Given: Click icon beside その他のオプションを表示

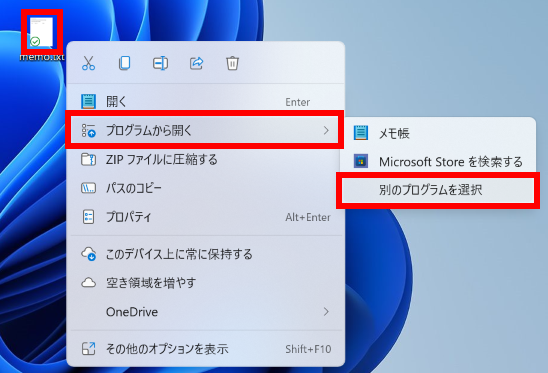Looking at the screenshot, I should 88,349.
